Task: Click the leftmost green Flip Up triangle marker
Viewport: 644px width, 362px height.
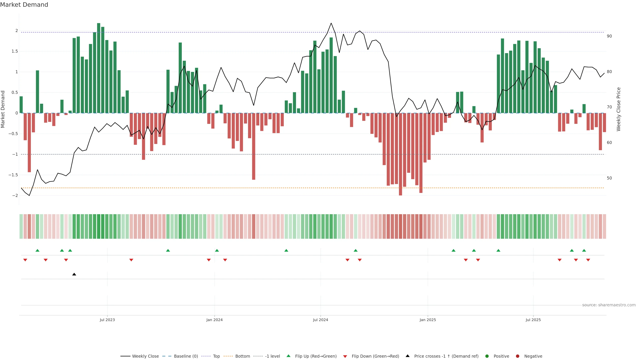Action: pos(38,250)
